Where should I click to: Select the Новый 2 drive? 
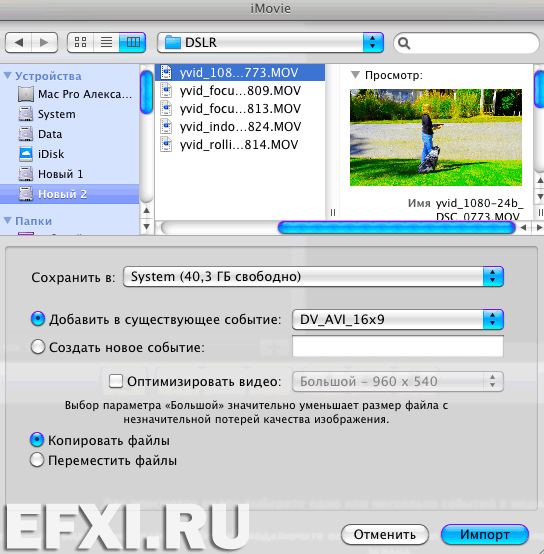(70, 194)
